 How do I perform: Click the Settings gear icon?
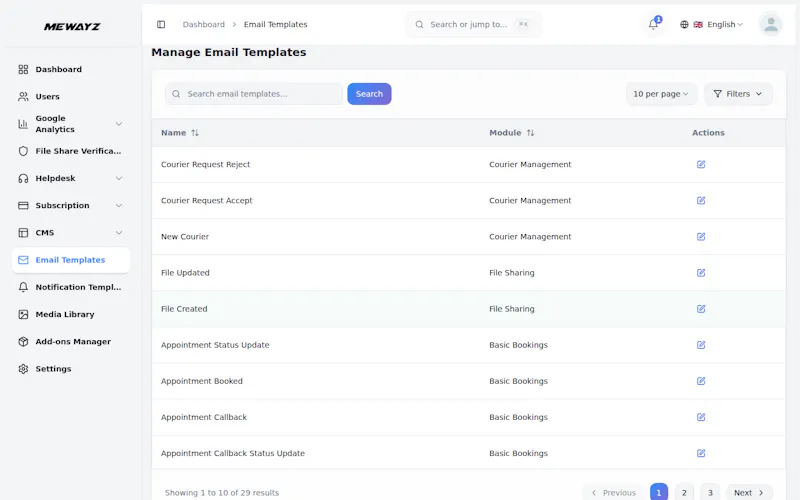(x=23, y=369)
